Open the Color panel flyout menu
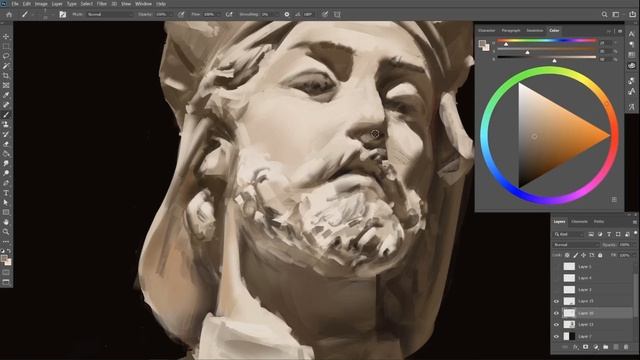Screen dimensions: 640x360 point(620,31)
